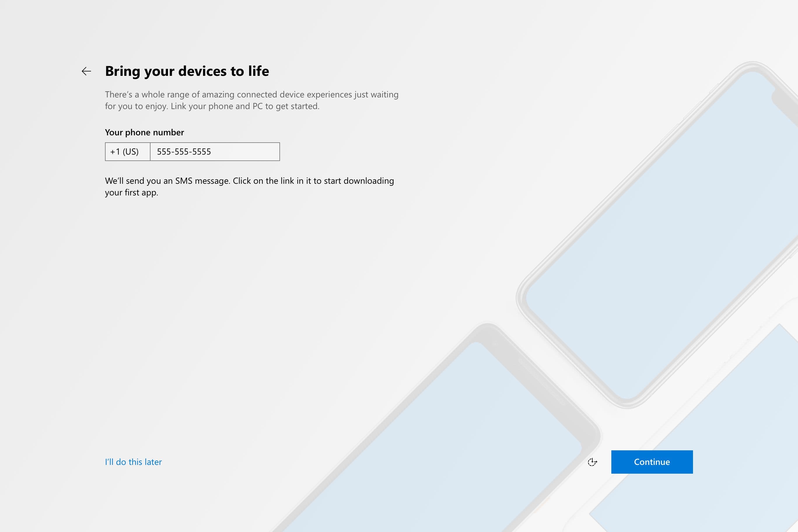Click the "your first app." text line
This screenshot has width=798, height=532.
click(x=132, y=193)
